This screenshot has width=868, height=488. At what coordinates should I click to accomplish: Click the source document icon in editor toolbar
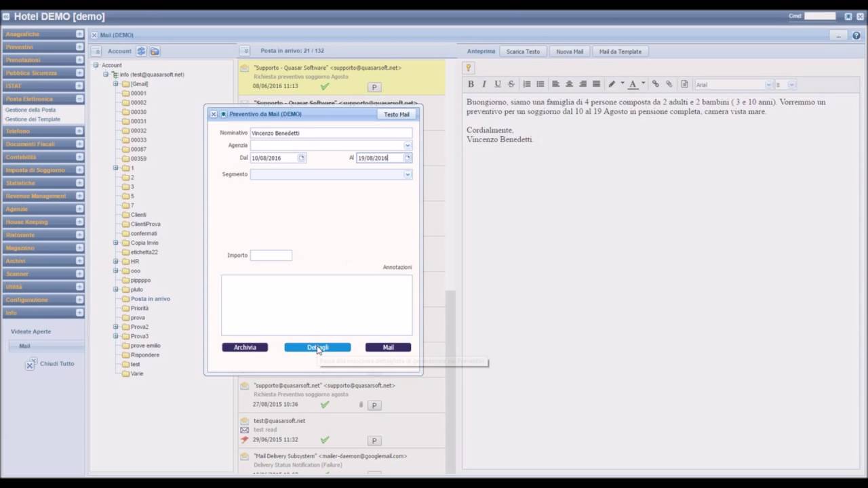[x=684, y=84]
